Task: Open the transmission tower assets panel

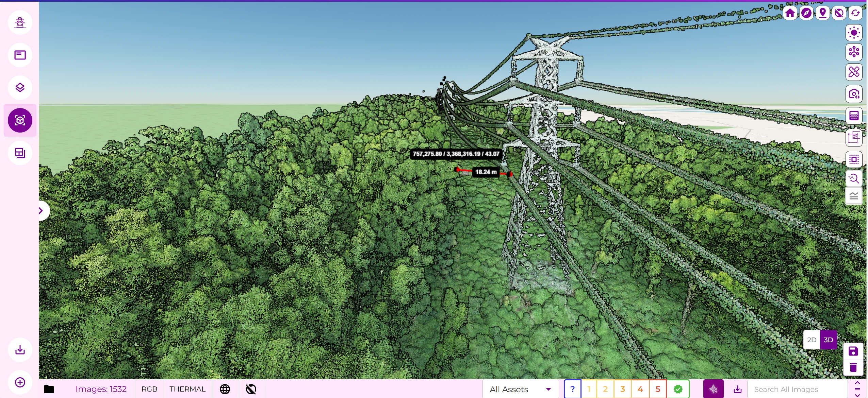Action: (x=20, y=22)
